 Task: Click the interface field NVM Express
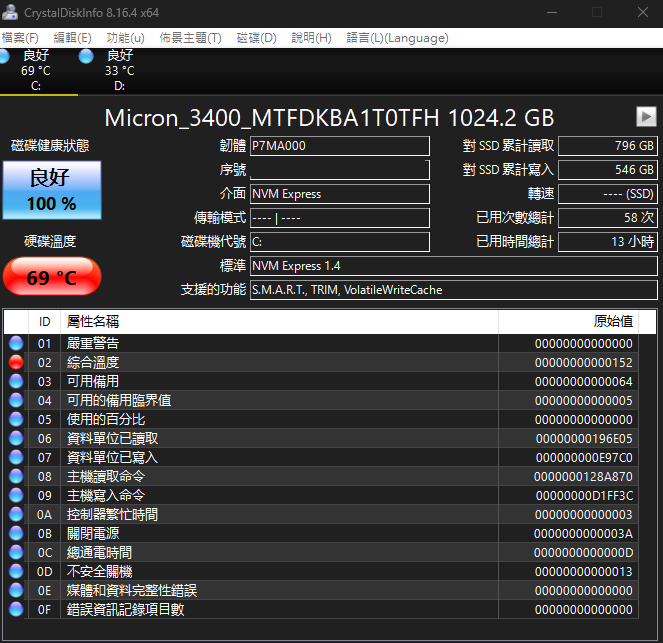click(x=340, y=194)
